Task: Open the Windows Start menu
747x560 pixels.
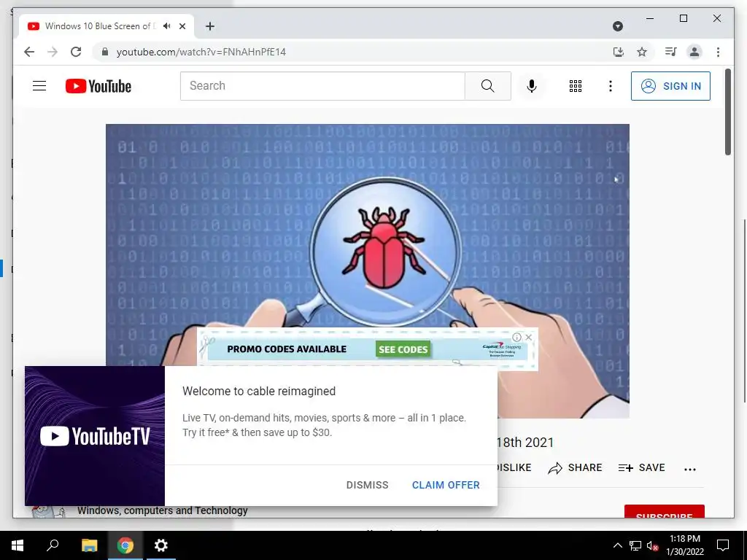Action: click(x=18, y=545)
